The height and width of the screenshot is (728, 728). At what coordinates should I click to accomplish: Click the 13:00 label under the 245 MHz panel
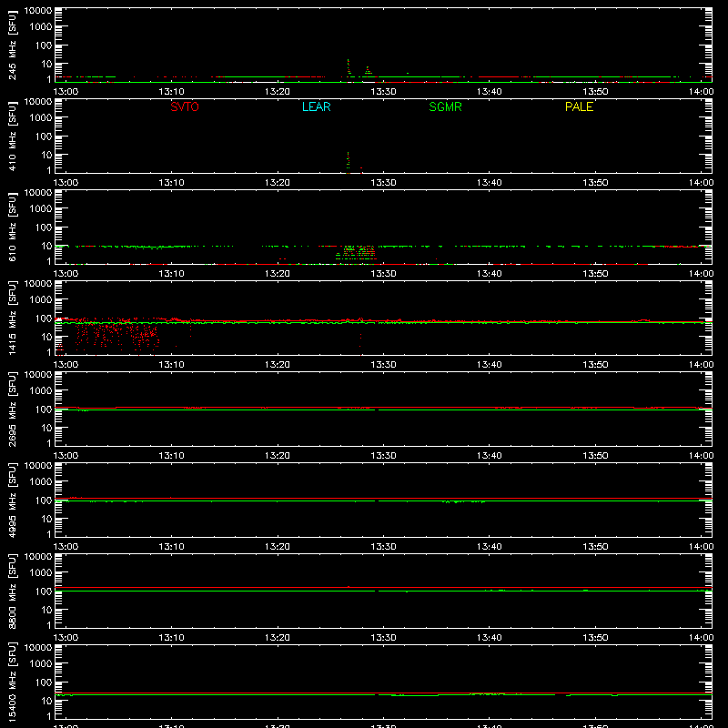[x=66, y=92]
